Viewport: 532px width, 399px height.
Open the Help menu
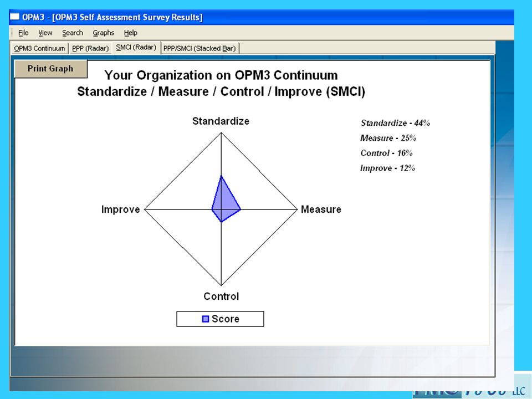point(131,33)
